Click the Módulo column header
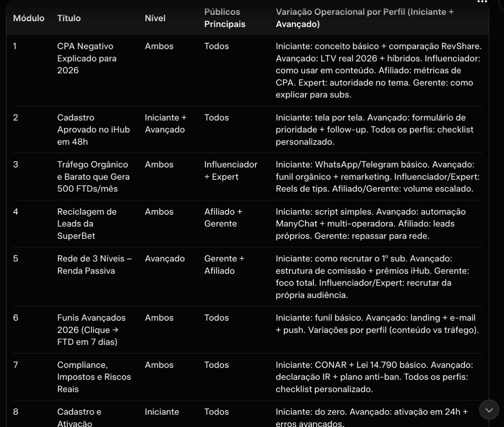 29,18
